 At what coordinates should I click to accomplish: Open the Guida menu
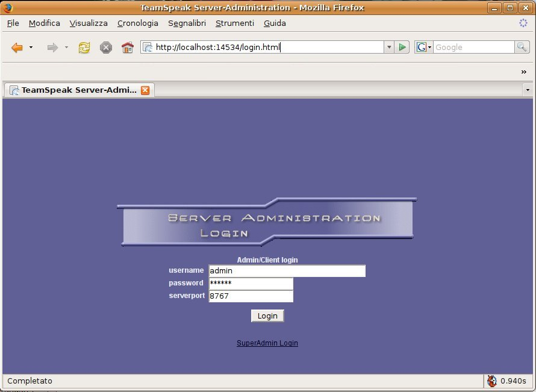[x=275, y=23]
